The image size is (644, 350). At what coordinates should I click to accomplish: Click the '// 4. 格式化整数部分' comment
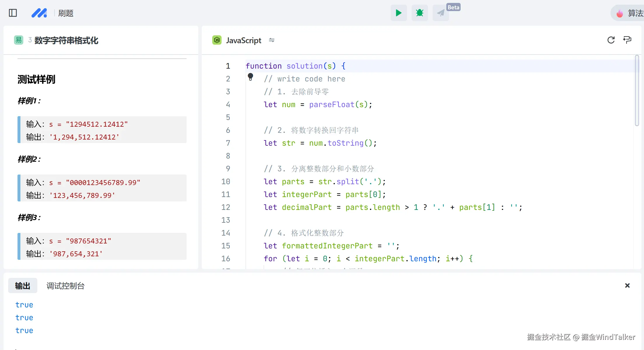pos(304,233)
